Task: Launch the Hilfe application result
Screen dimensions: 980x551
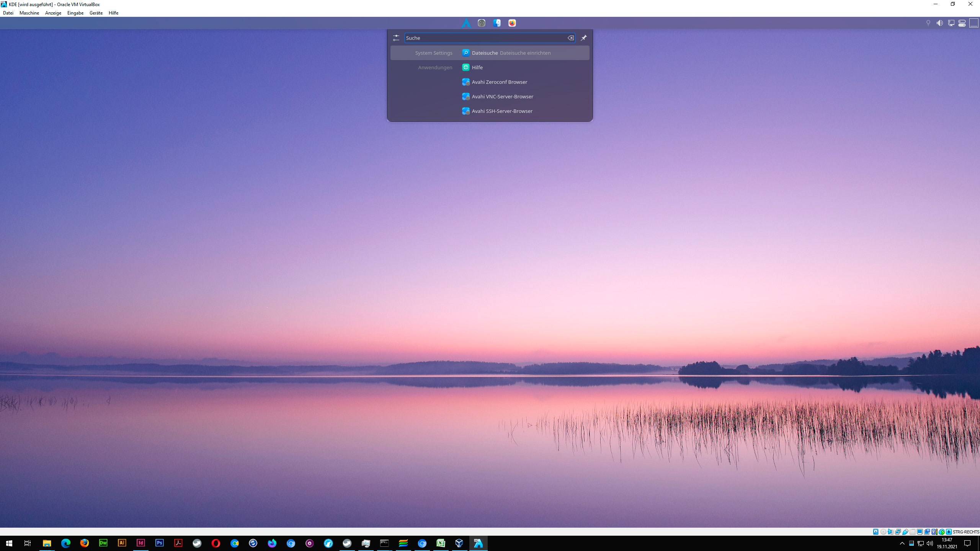Action: [477, 67]
